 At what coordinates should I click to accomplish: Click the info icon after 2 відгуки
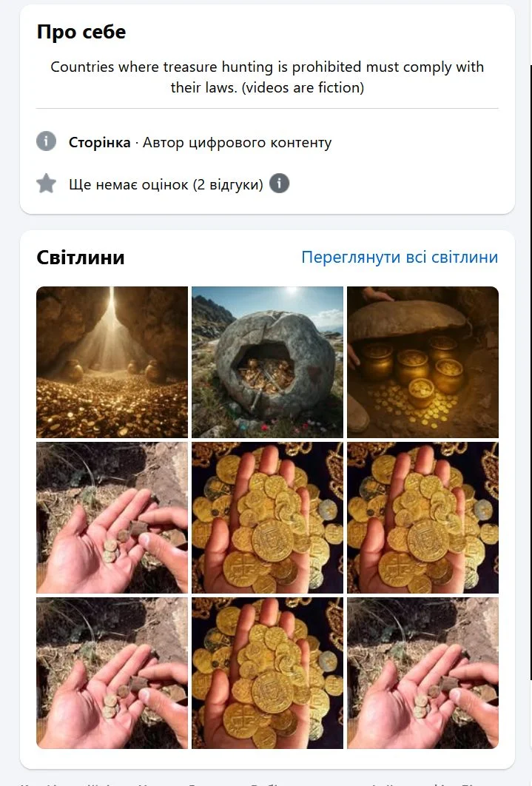coord(280,184)
